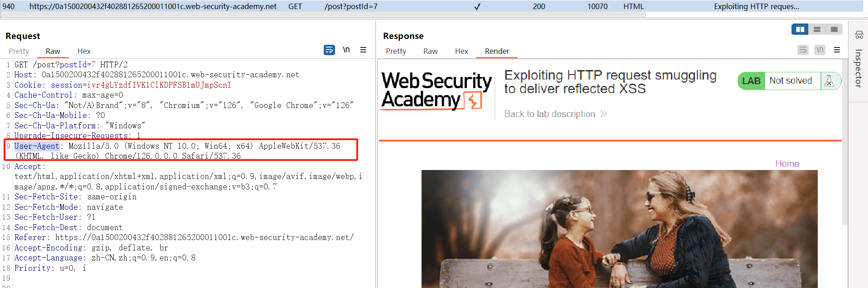The image size is (868, 288).
Task: Select side-by-side request/response layout icon
Action: 800,29
